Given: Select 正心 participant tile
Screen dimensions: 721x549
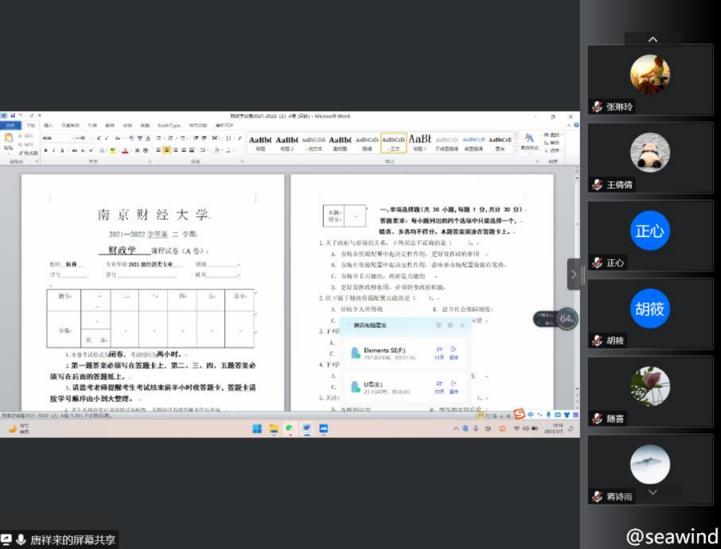Looking at the screenshot, I should point(649,231).
